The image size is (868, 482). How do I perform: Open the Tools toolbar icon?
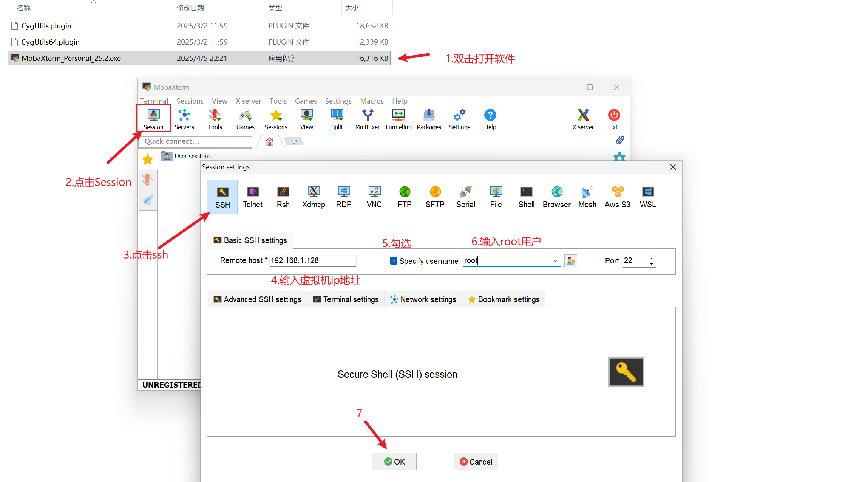pos(215,119)
